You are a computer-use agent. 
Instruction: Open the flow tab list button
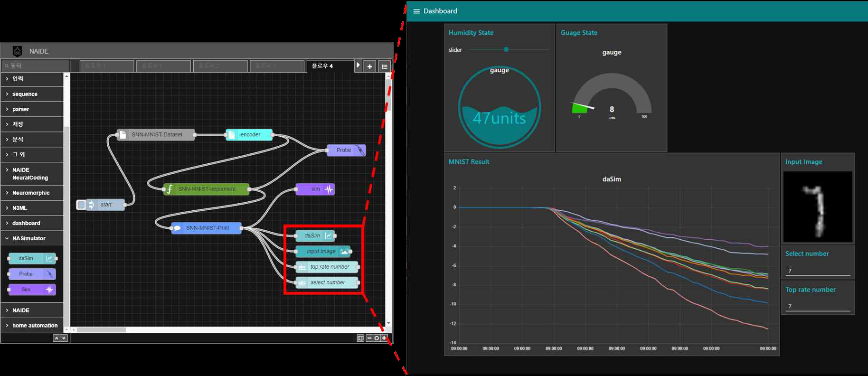coord(385,66)
